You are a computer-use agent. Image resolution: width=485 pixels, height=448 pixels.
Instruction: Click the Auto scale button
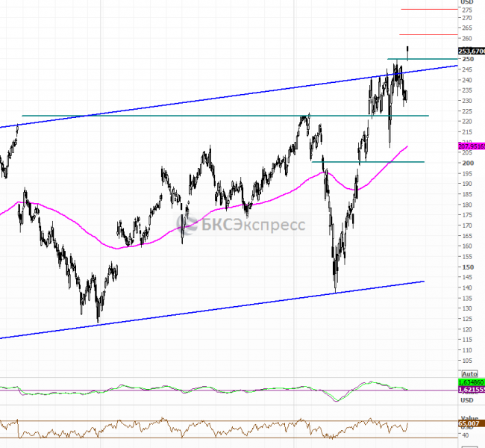469,373
